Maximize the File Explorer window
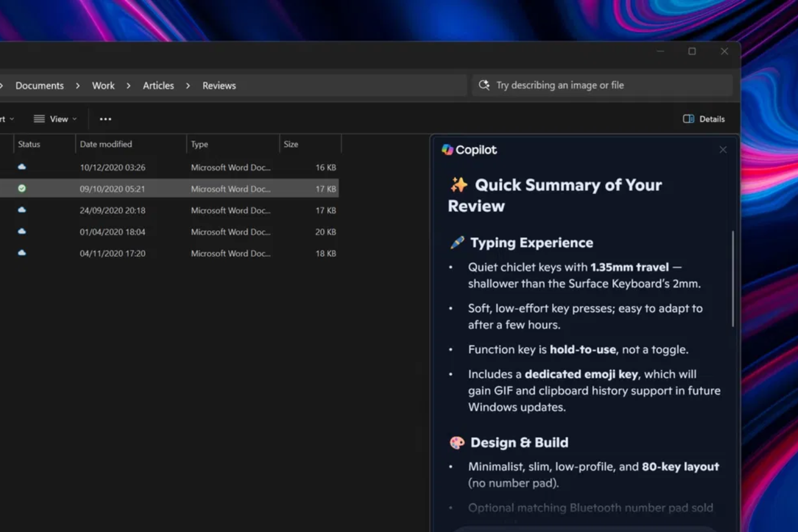 (x=692, y=52)
